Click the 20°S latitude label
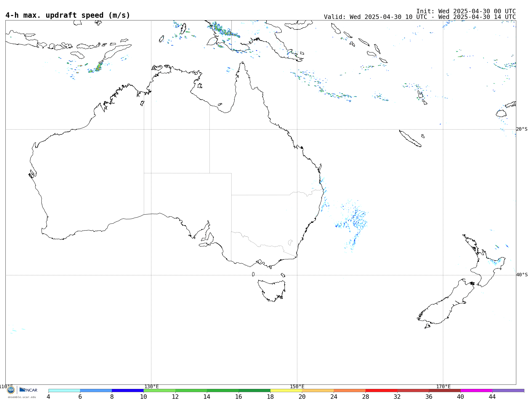 coord(522,129)
